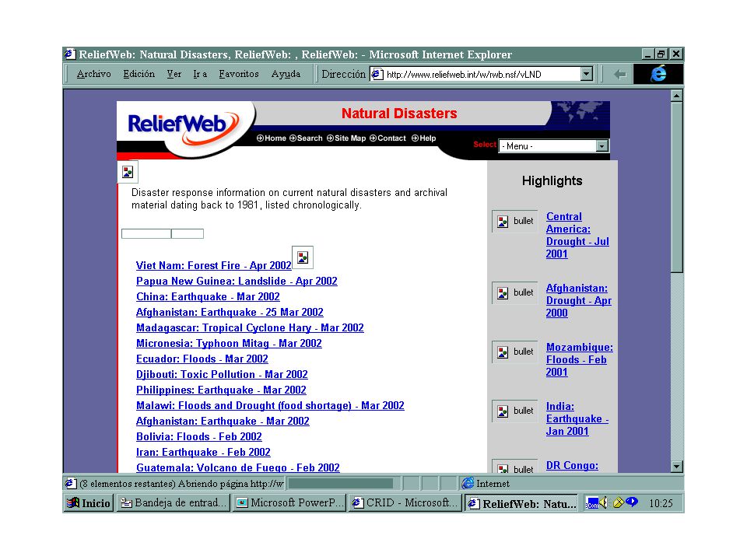Open Central America: Drought - Jul 2001 highlight
The height and width of the screenshot is (560, 747).
click(577, 235)
